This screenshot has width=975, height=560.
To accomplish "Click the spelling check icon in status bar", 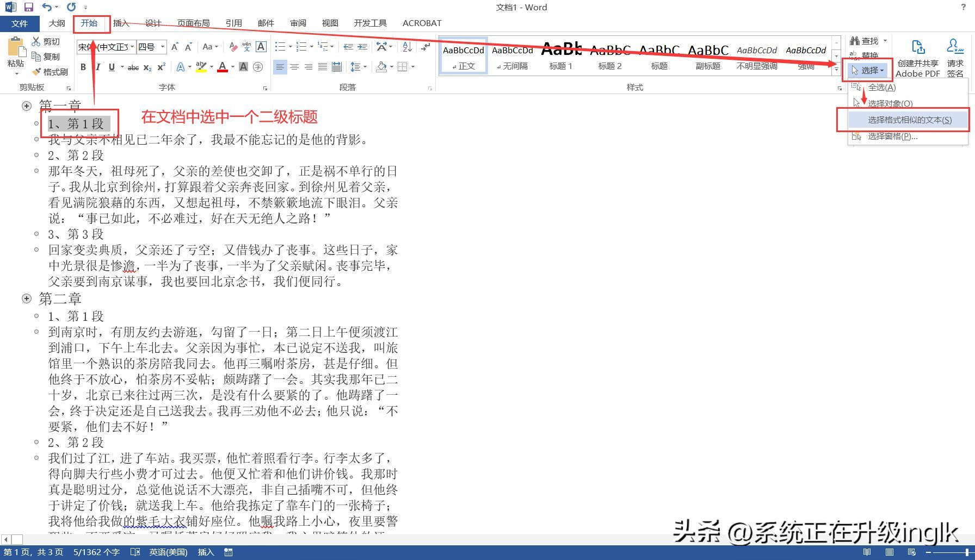I will [135, 552].
